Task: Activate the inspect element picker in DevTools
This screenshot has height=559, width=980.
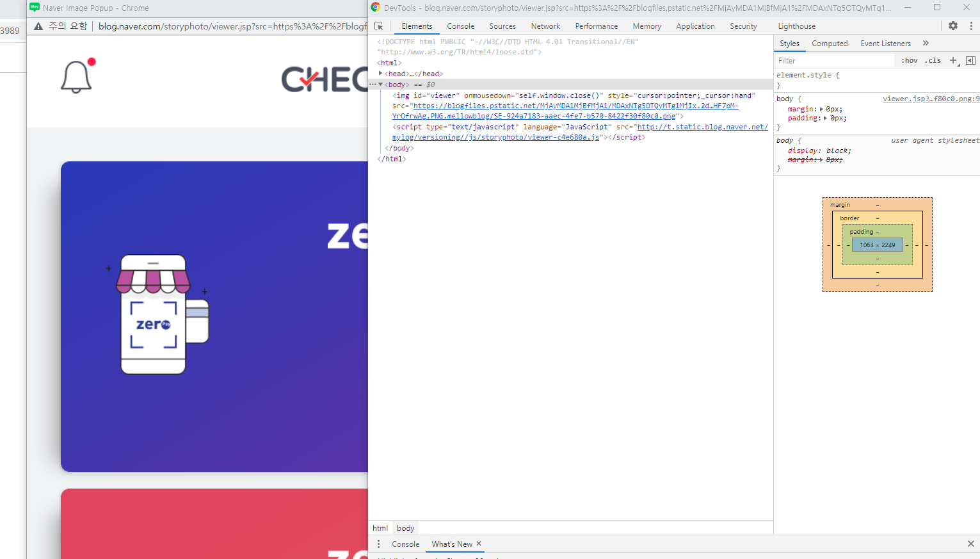Action: coord(379,26)
